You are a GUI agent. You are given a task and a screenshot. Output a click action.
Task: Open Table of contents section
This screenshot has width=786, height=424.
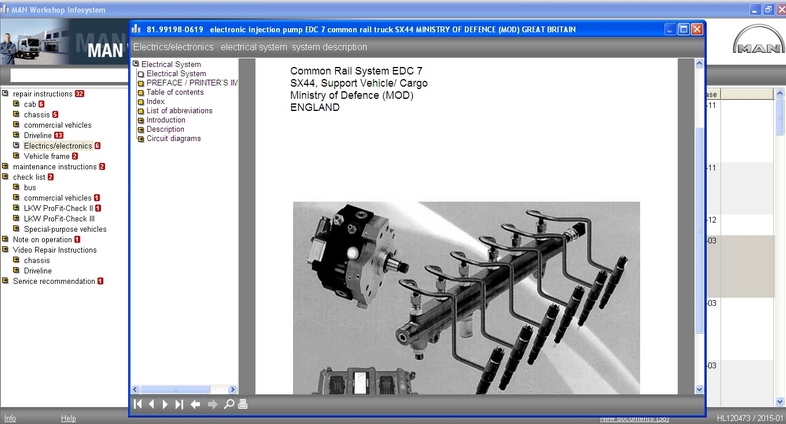(175, 92)
